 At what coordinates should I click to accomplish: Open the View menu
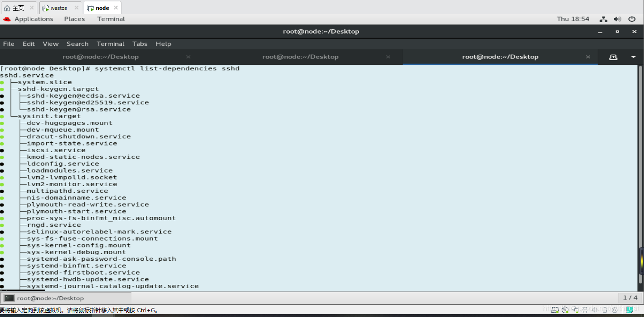[x=51, y=44]
